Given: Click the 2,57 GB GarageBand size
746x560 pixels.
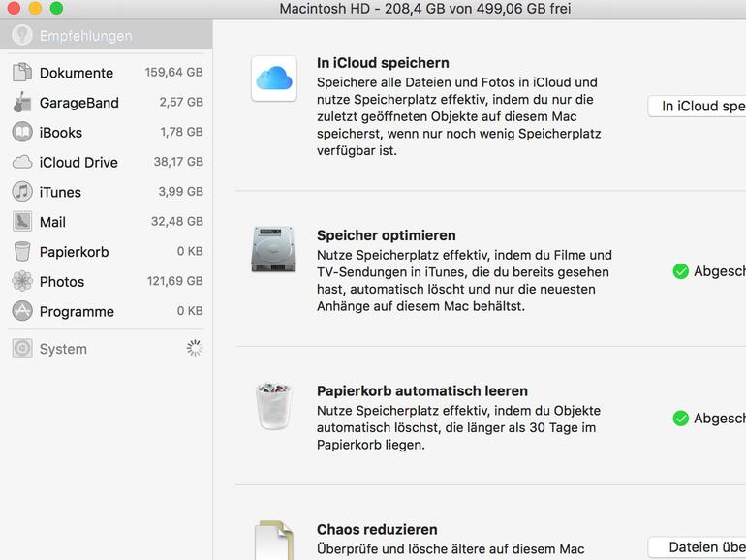Looking at the screenshot, I should [181, 102].
